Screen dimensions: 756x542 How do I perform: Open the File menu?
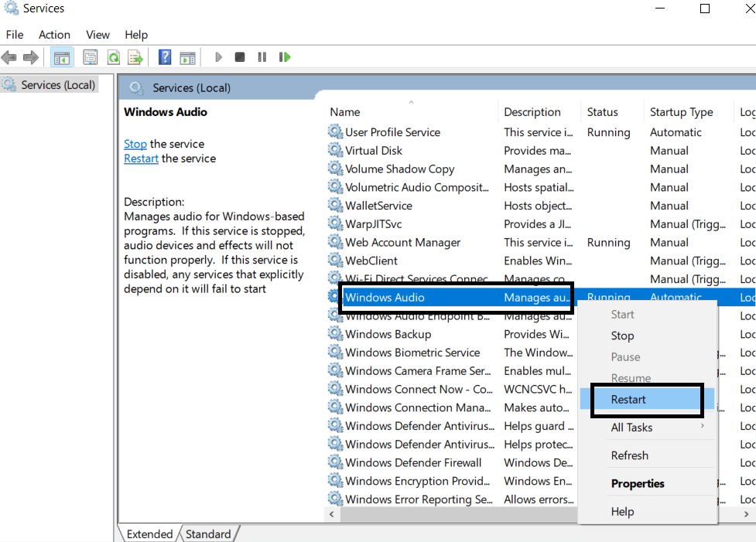pos(15,35)
